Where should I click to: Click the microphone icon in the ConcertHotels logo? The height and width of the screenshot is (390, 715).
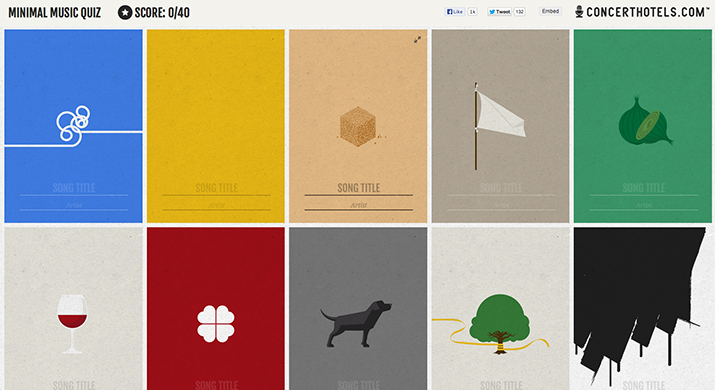pos(579,12)
